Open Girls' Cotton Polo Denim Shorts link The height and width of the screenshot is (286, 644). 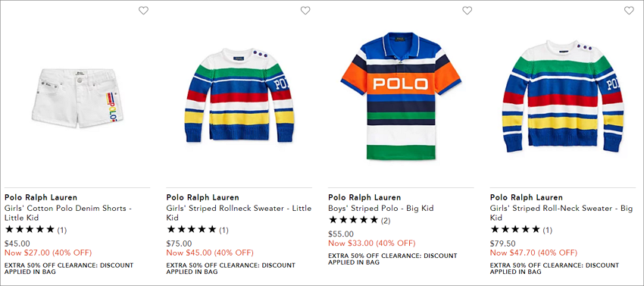click(68, 212)
